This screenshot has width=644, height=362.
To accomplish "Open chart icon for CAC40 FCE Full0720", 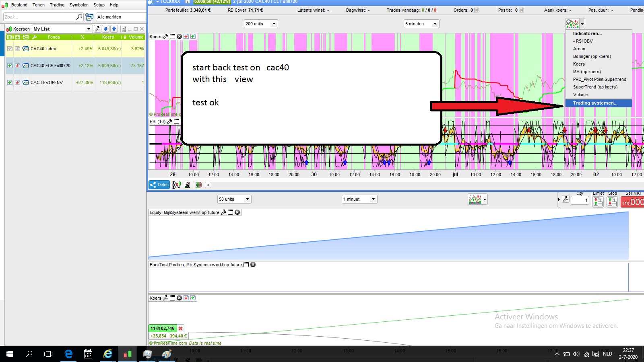I will (25, 66).
